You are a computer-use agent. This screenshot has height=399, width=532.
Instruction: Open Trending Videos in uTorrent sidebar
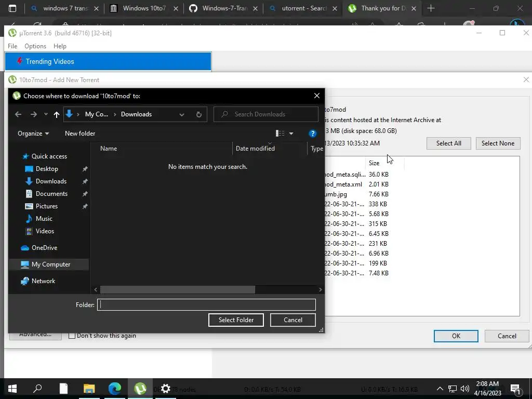pyautogui.click(x=108, y=61)
